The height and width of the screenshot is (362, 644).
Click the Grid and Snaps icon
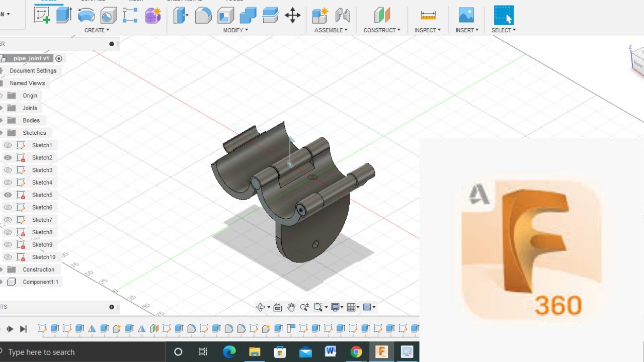click(351, 307)
